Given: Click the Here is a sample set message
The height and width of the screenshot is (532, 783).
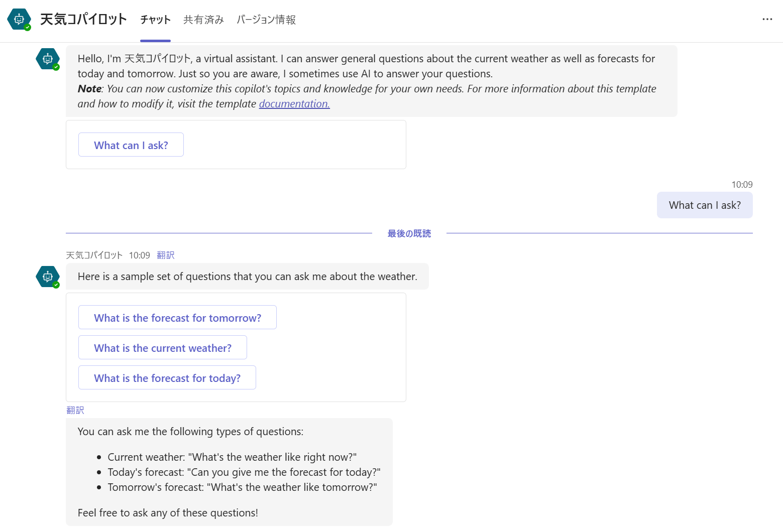Looking at the screenshot, I should [x=247, y=277].
